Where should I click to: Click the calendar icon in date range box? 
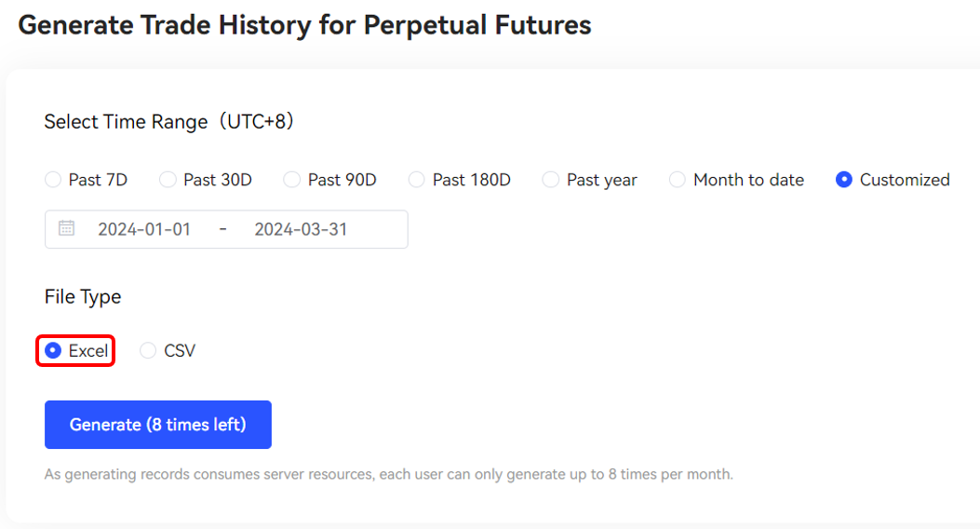66,228
